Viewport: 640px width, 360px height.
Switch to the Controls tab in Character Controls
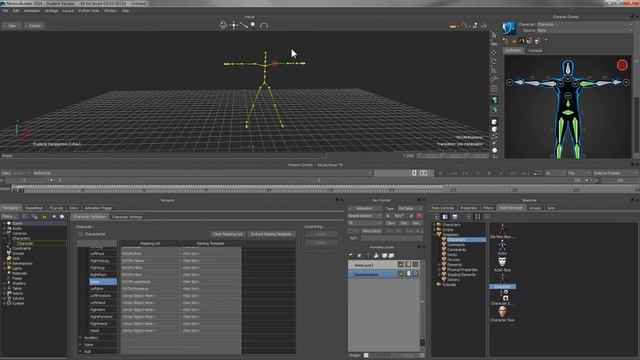pyautogui.click(x=535, y=51)
